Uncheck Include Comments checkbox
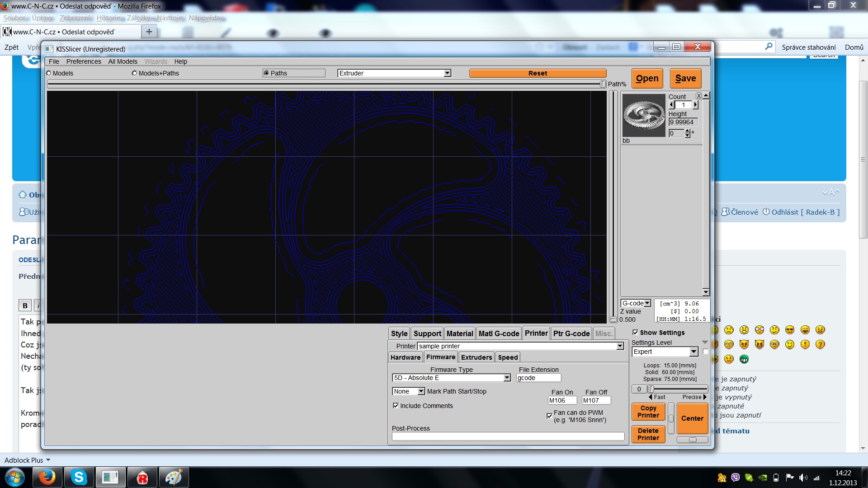 click(x=396, y=406)
